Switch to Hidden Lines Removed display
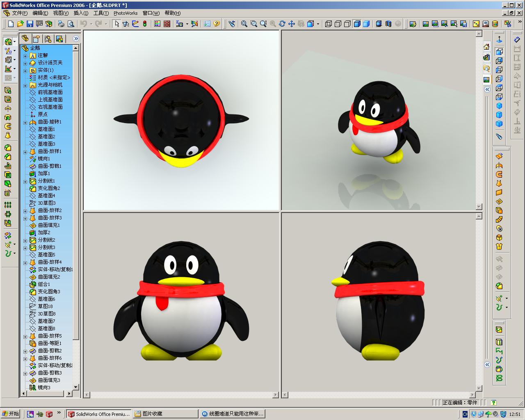This screenshot has height=420, width=525. tap(347, 24)
